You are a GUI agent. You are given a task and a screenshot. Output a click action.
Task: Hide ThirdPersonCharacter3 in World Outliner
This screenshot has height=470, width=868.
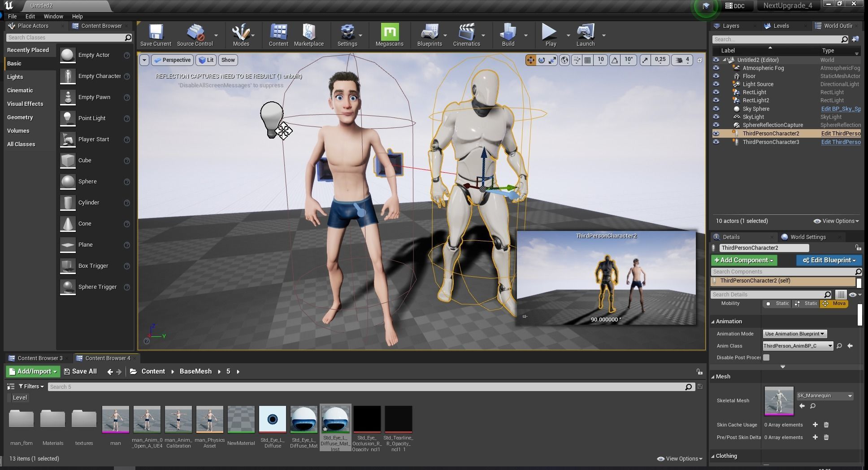pos(716,142)
